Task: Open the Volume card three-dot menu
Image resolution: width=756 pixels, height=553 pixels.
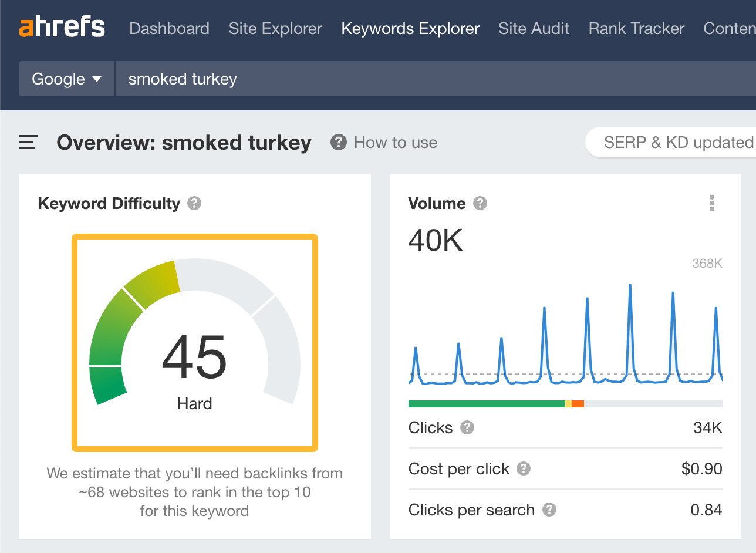Action: [711, 203]
